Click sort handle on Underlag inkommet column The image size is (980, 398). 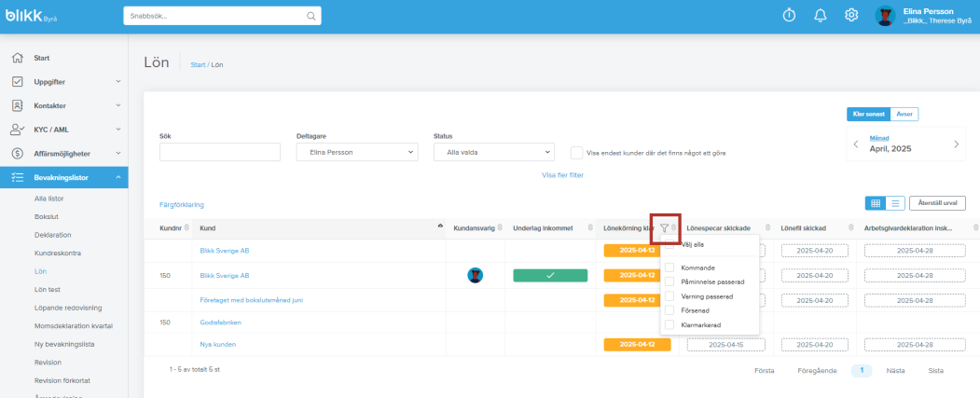pyautogui.click(x=590, y=228)
